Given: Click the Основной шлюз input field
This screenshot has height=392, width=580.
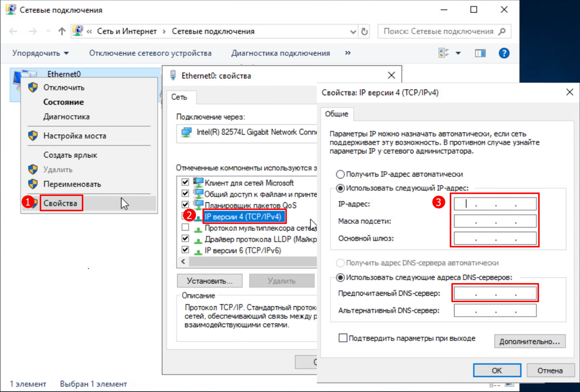Looking at the screenshot, I should (495, 239).
